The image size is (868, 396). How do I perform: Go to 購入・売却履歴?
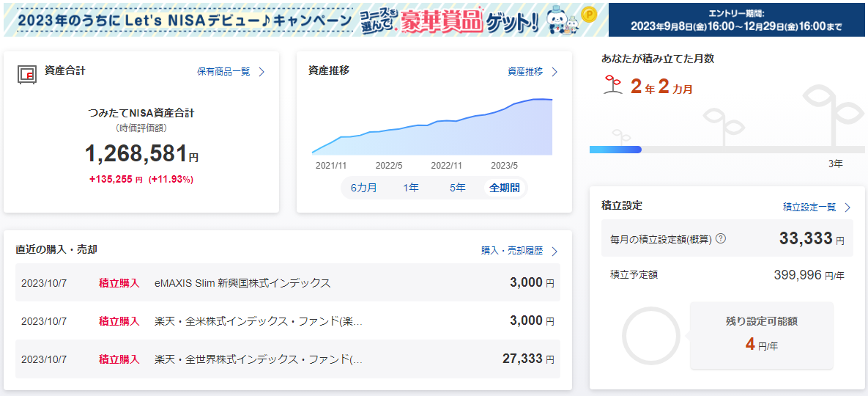click(x=512, y=251)
